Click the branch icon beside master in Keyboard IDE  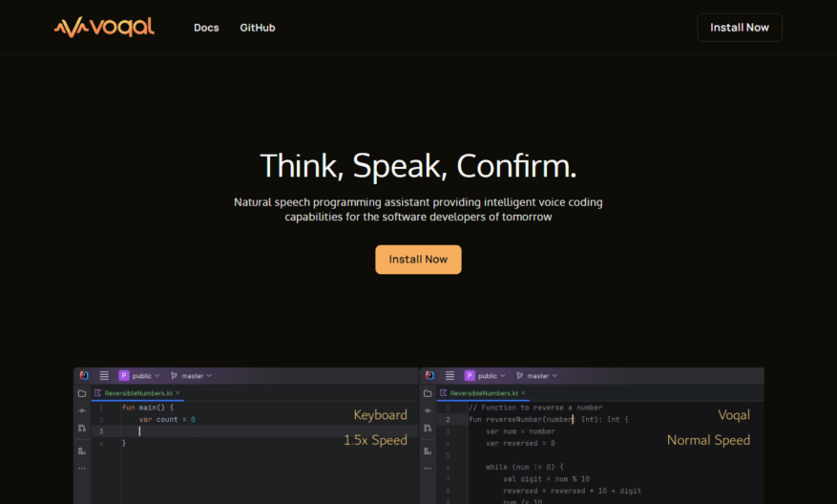174,376
